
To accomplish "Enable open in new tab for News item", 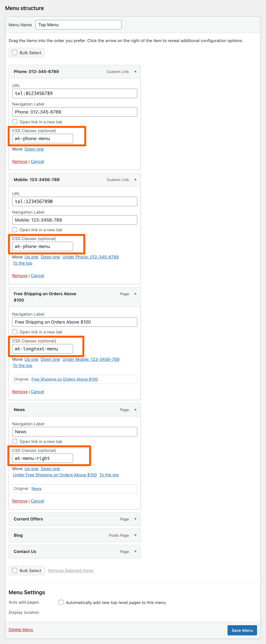I will coord(15,441).
